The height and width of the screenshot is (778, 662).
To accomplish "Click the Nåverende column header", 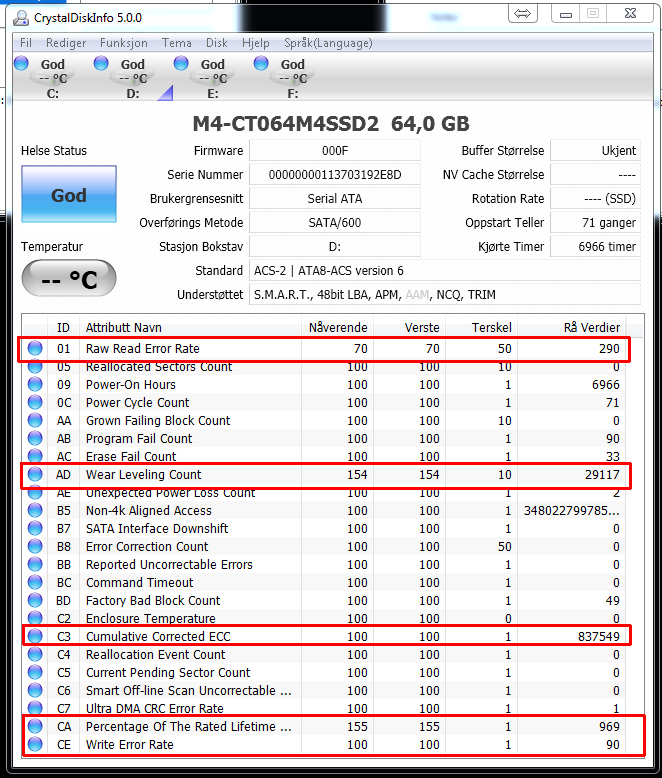I will coord(337,327).
